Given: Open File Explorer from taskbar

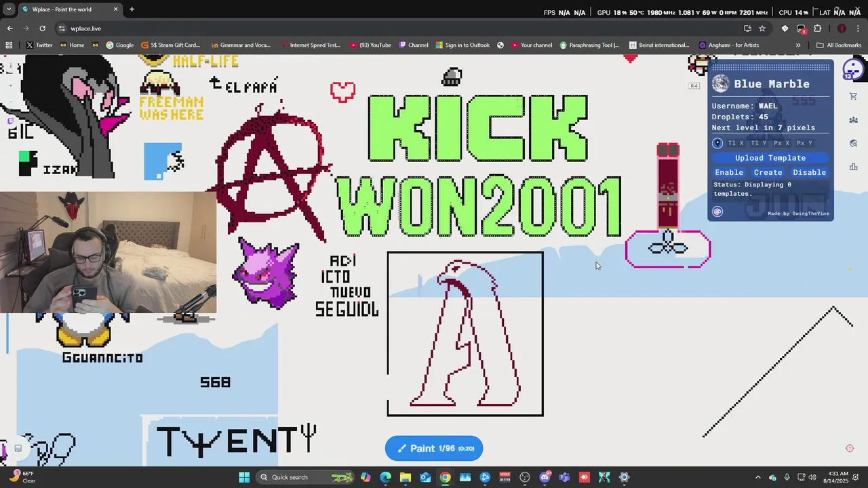Looking at the screenshot, I should (405, 477).
